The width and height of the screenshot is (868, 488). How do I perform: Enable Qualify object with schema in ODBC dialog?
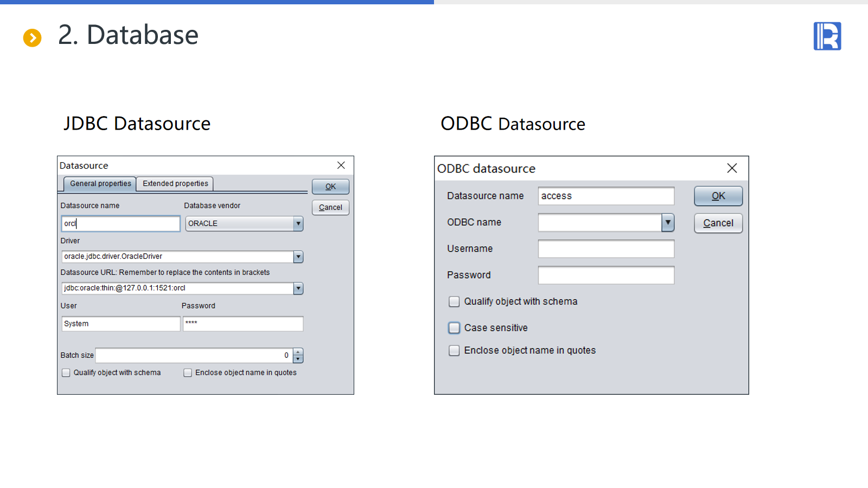tap(454, 301)
